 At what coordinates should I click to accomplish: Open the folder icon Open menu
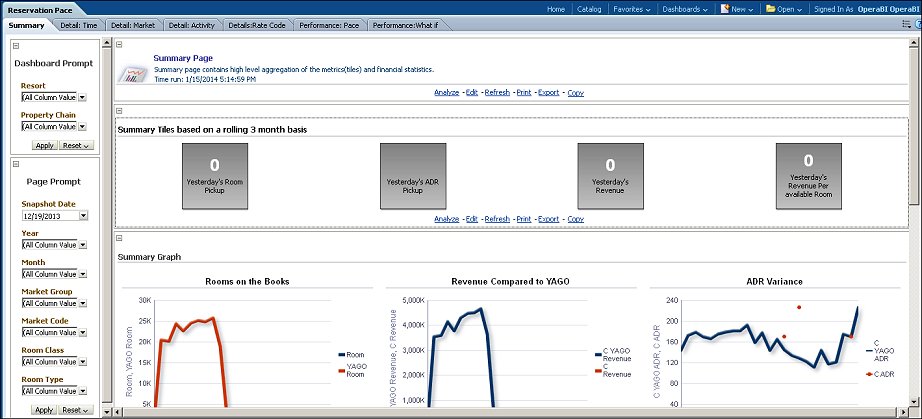tap(783, 8)
